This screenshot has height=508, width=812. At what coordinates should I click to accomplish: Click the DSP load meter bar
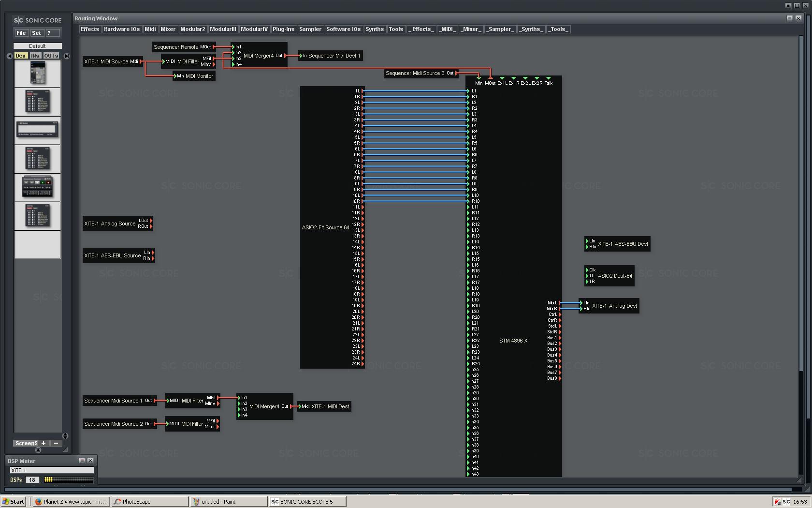point(68,480)
